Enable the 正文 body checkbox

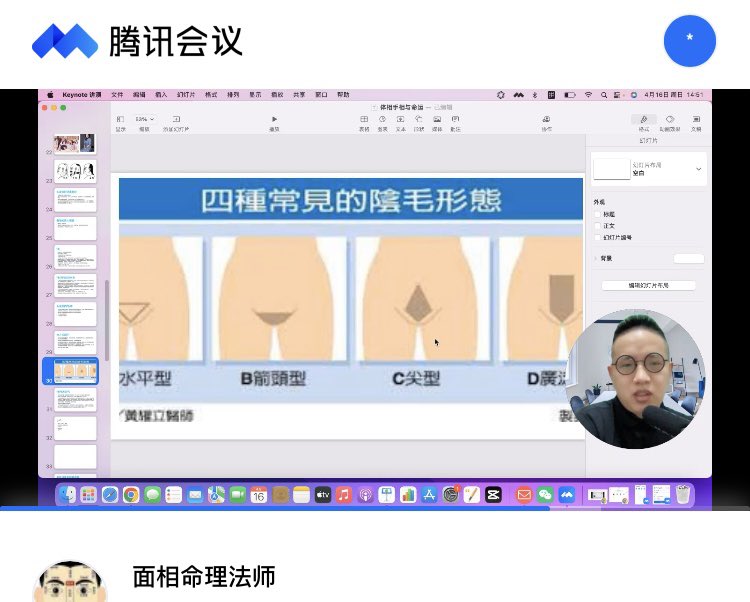point(597,226)
